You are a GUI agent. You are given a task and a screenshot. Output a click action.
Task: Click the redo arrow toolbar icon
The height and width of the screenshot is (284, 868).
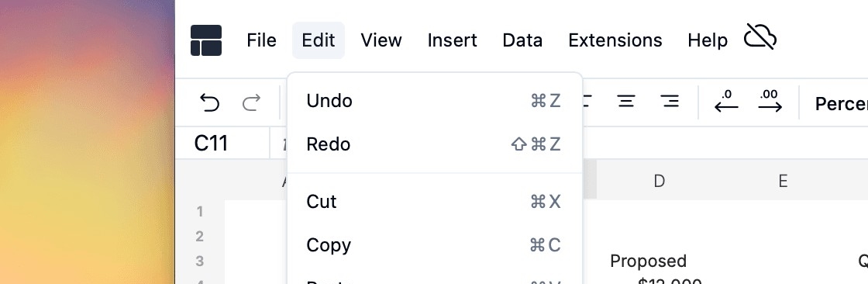[x=251, y=102]
